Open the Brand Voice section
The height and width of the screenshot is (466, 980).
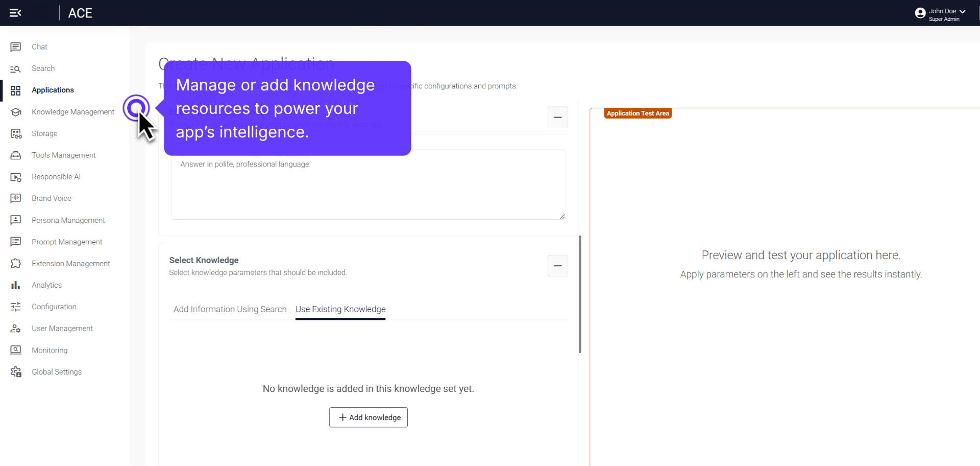52,198
